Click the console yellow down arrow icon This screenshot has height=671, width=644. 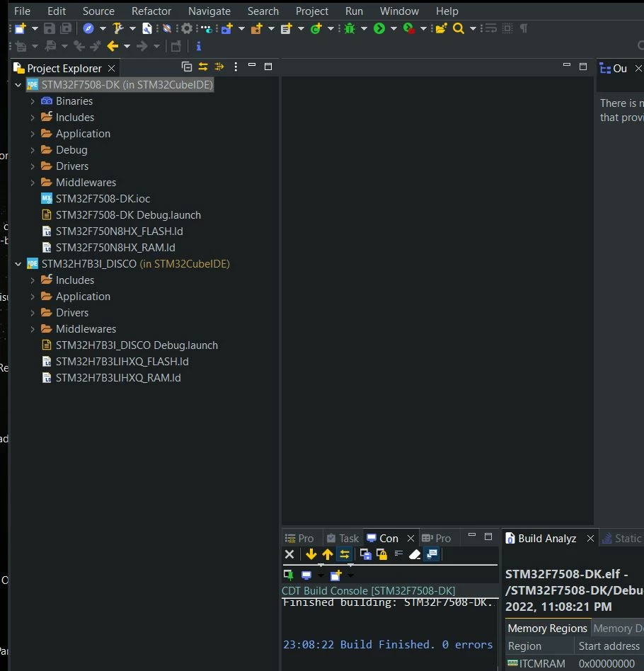point(311,555)
